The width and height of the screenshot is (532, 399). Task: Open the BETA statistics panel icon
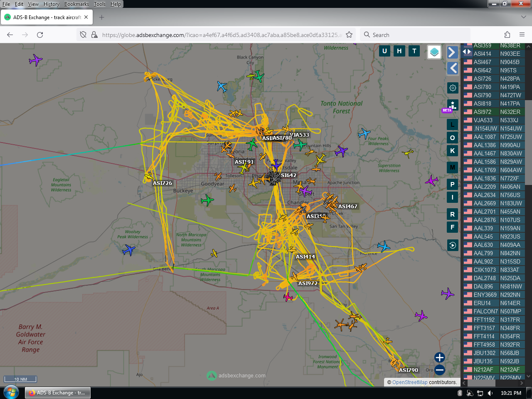[x=453, y=105]
